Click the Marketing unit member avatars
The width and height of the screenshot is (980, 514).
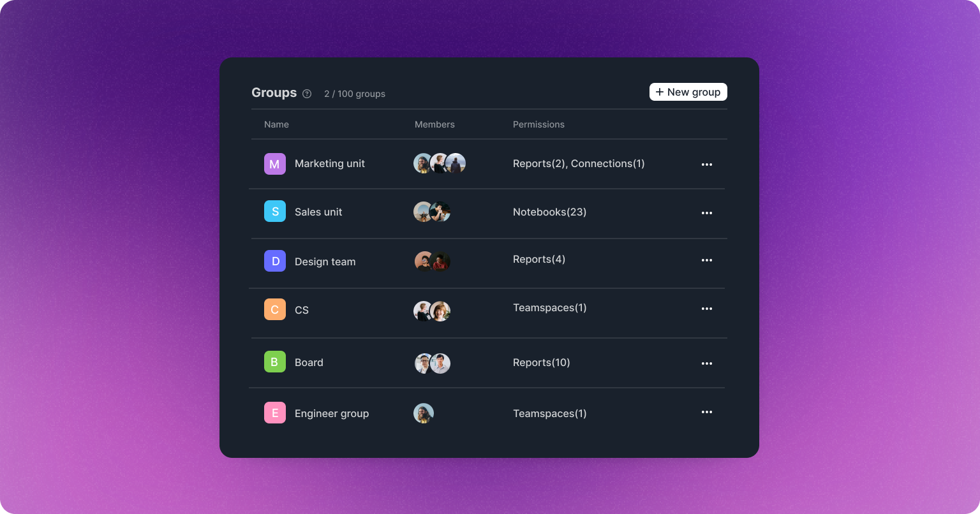click(439, 163)
